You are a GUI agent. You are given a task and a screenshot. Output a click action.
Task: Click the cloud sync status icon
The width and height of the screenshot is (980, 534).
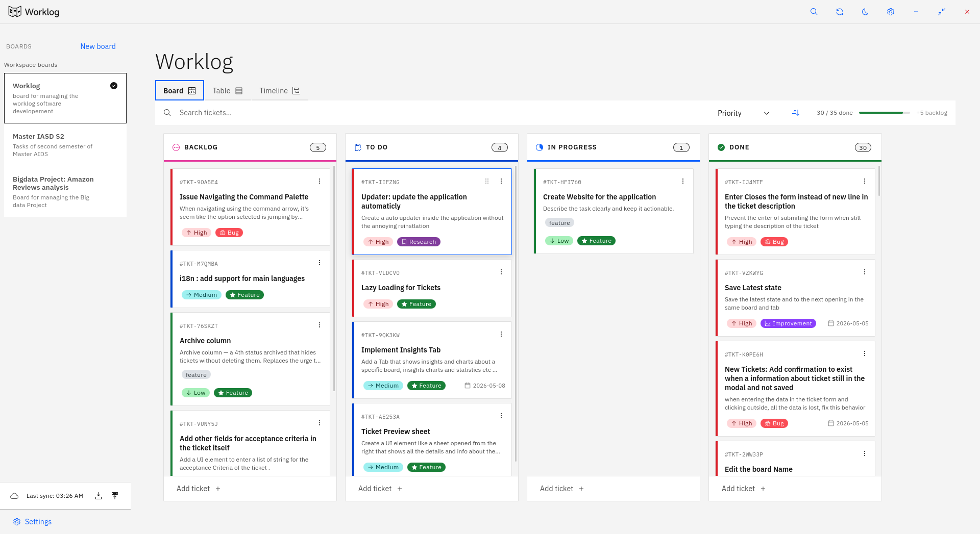pyautogui.click(x=14, y=496)
